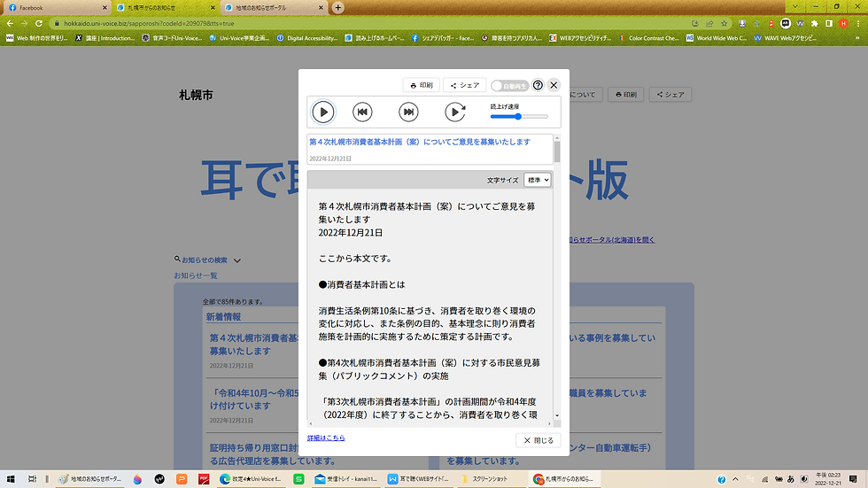
Task: Open the tab search chevron in title bar
Action: coord(795,6)
